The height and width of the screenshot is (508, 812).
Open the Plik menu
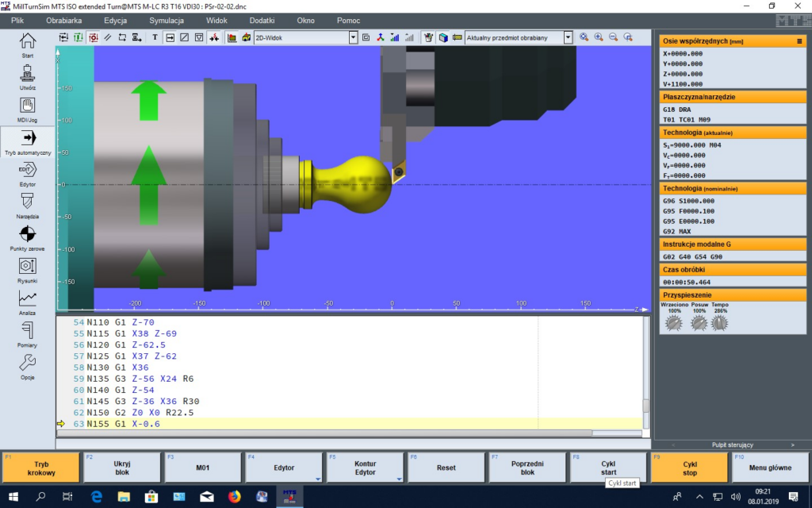click(x=17, y=20)
